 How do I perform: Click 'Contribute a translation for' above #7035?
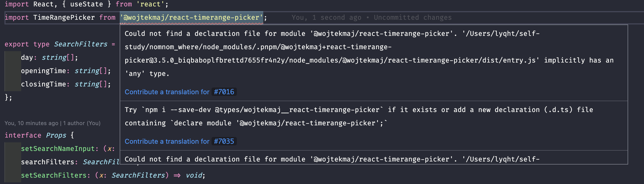pos(167,141)
